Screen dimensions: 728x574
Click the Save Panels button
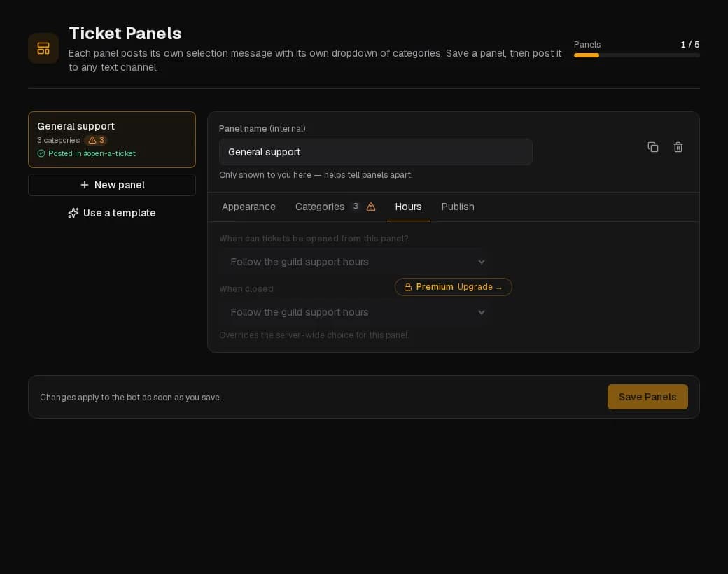pos(647,397)
